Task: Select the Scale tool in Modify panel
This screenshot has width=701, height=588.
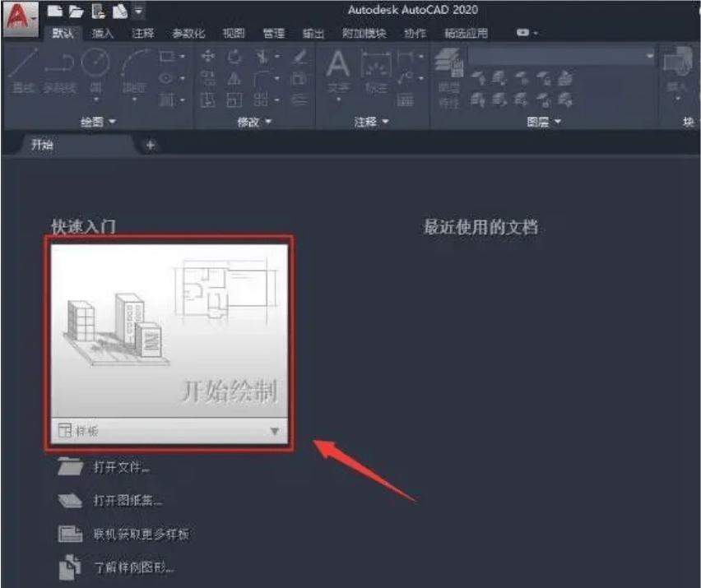Action: pyautogui.click(x=234, y=100)
